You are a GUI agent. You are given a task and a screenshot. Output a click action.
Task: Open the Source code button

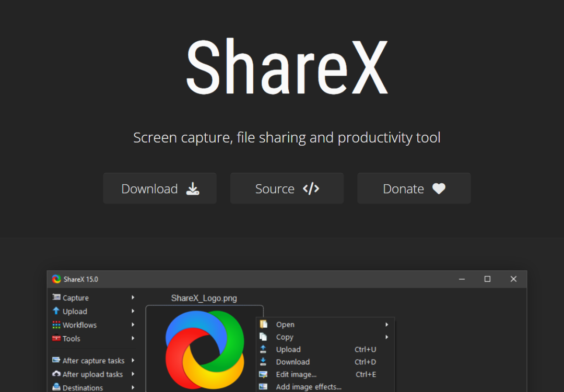(x=287, y=188)
